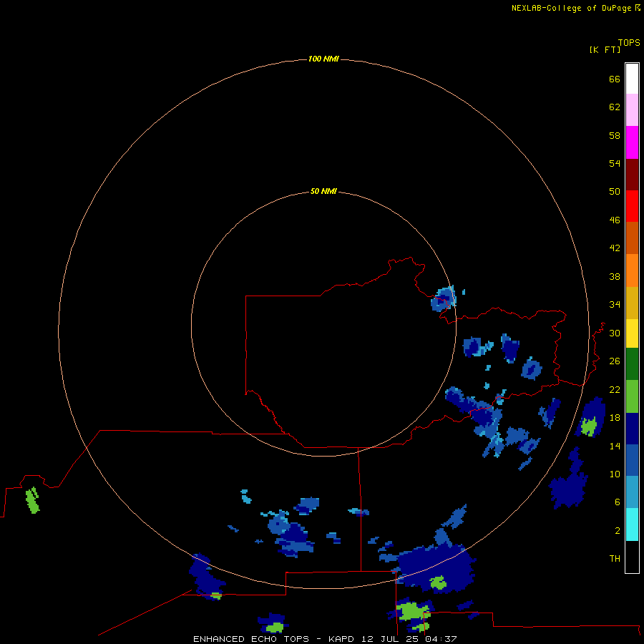Click the light green legend swatch

[x=632, y=396]
